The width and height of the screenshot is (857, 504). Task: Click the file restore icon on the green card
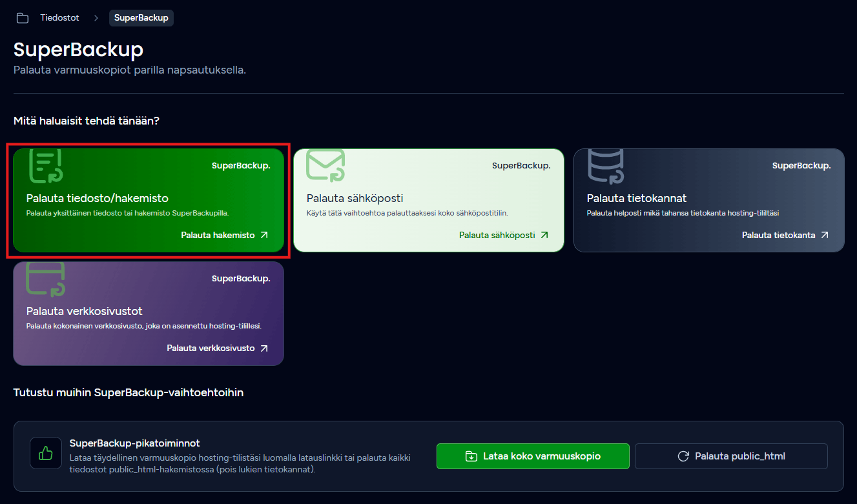pos(45,166)
